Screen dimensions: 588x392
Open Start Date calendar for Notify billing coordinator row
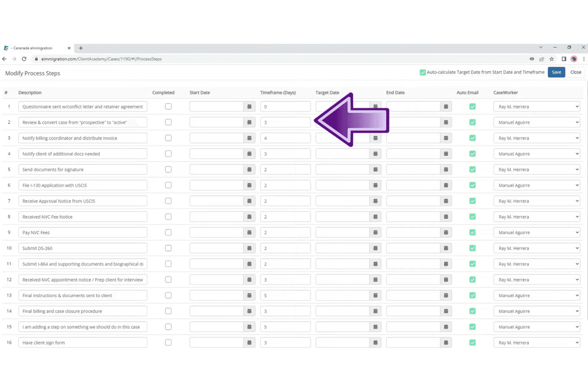[249, 138]
